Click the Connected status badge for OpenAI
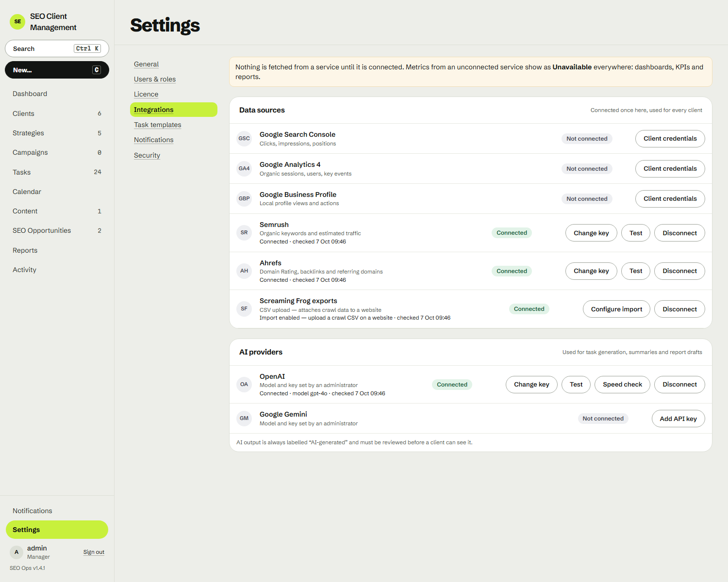This screenshot has width=728, height=582. pyautogui.click(x=452, y=385)
